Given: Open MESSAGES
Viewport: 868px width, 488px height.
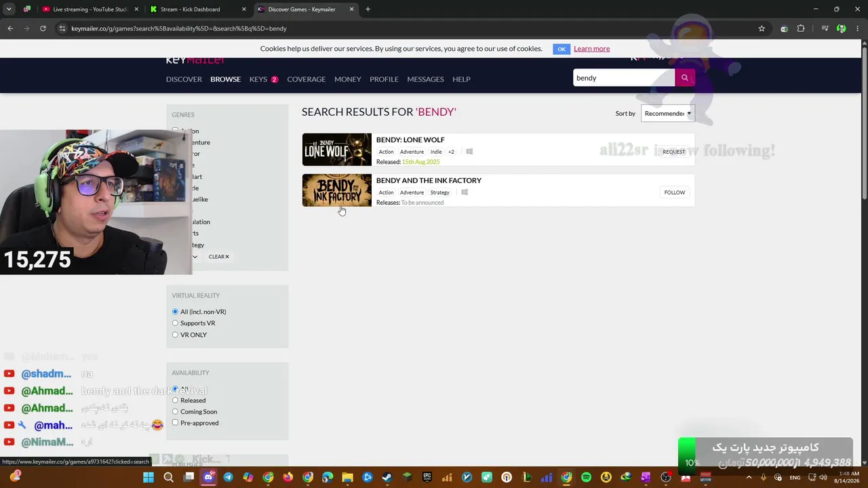Looking at the screenshot, I should tap(425, 79).
